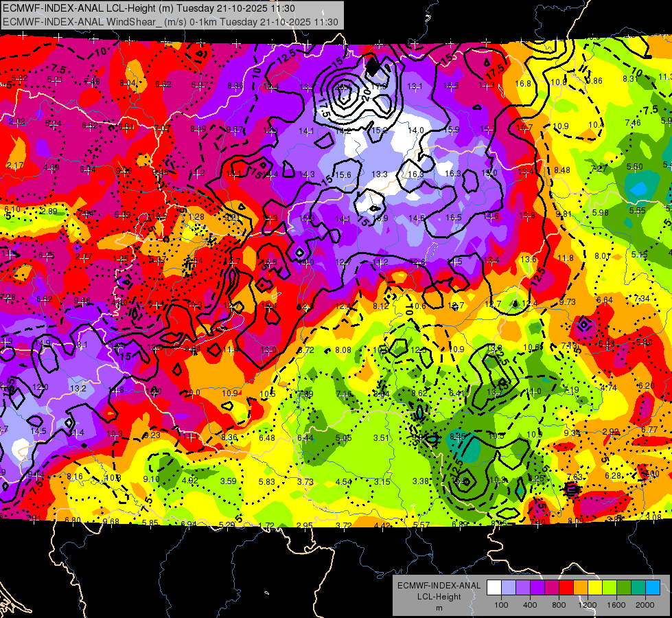
Task: Click the wind shear value "6.62"
Action: (x=163, y=84)
